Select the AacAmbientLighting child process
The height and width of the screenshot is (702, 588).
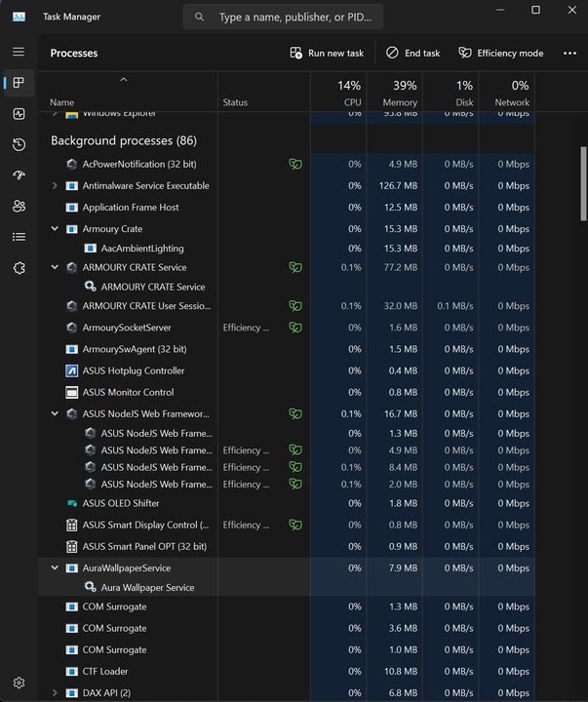[x=286, y=248]
